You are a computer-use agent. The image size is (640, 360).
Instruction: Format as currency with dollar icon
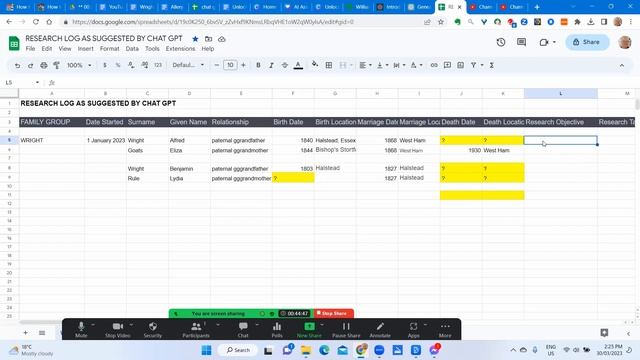(105, 65)
